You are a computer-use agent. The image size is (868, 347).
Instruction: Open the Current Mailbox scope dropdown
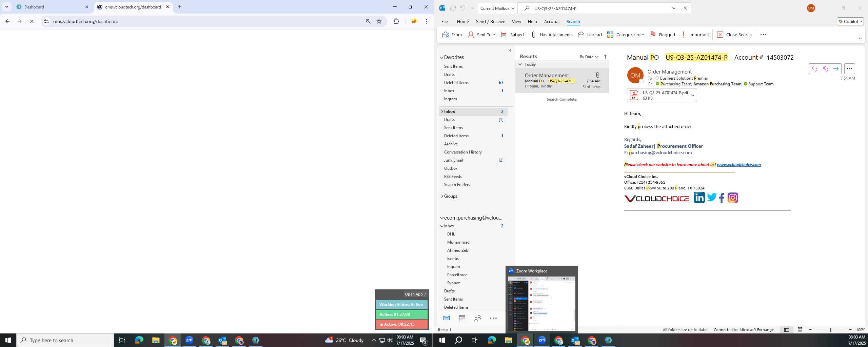coord(497,8)
